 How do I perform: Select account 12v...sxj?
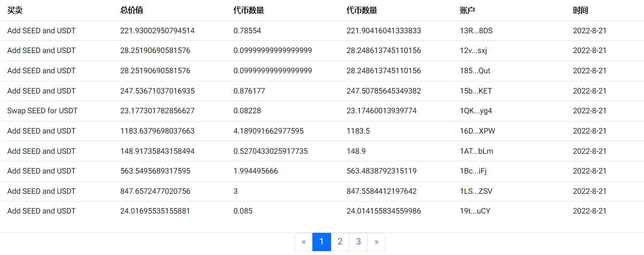click(x=474, y=51)
